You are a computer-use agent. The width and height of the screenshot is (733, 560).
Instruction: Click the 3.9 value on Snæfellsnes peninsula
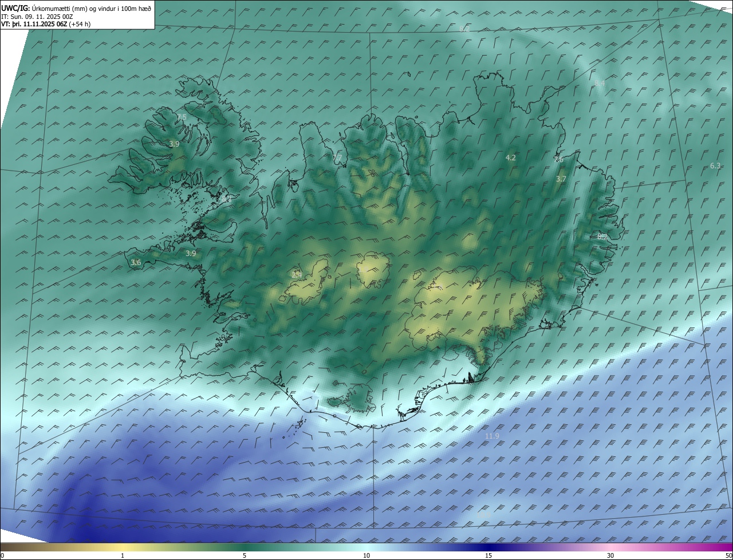tap(191, 253)
